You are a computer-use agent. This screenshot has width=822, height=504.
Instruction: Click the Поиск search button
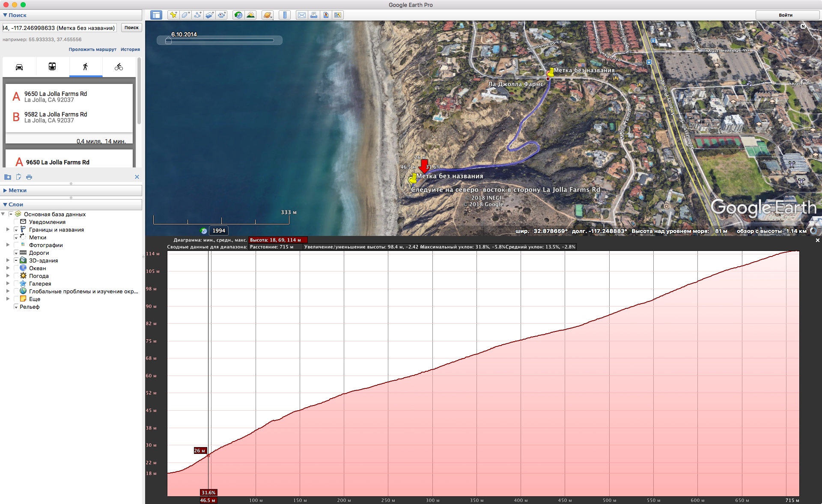(x=131, y=27)
